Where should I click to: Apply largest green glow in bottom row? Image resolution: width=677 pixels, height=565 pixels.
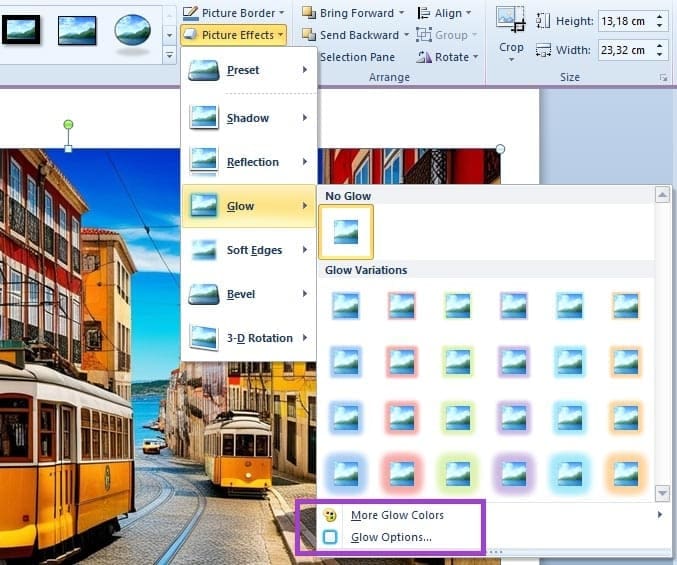458,473
